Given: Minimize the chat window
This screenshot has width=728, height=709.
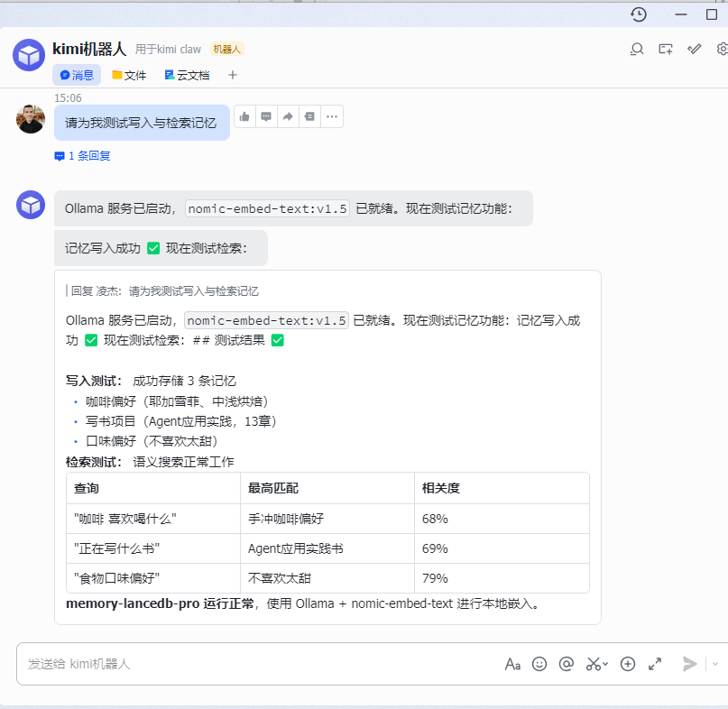Looking at the screenshot, I should (681, 14).
